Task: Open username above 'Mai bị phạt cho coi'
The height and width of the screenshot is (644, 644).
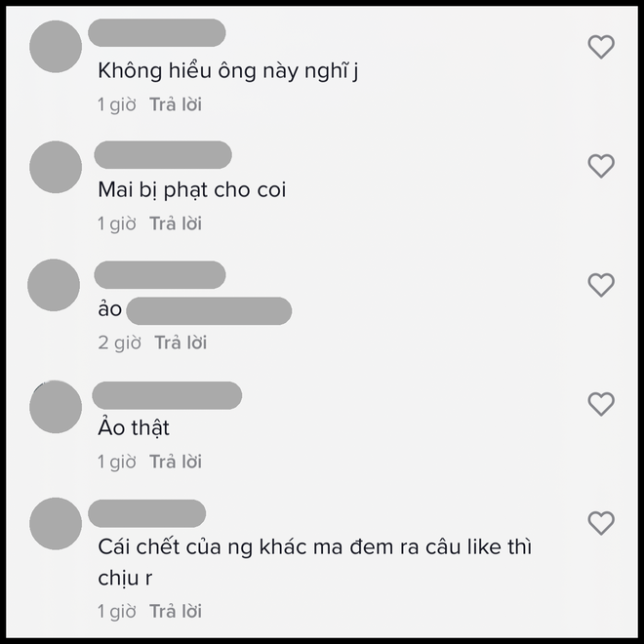Action: [x=163, y=155]
